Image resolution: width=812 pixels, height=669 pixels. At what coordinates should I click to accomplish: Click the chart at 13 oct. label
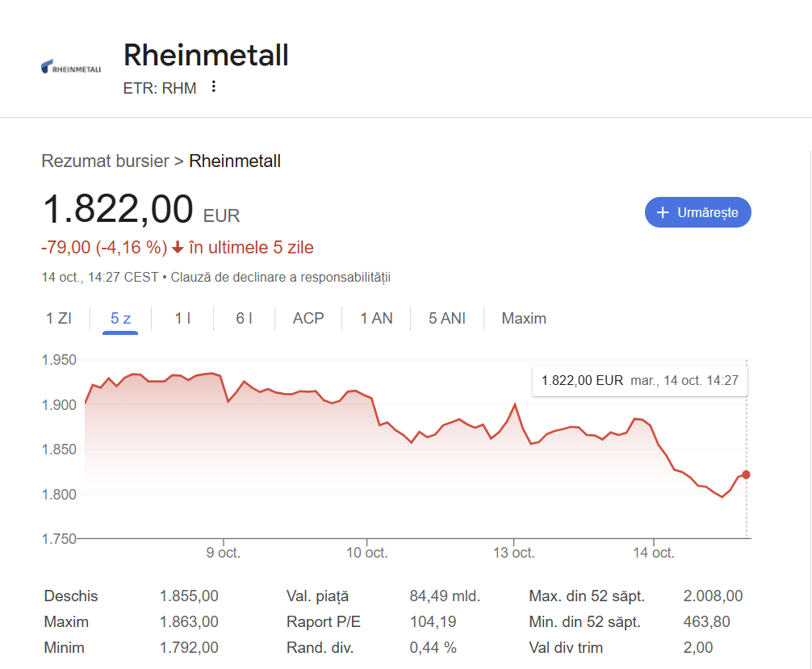[514, 553]
